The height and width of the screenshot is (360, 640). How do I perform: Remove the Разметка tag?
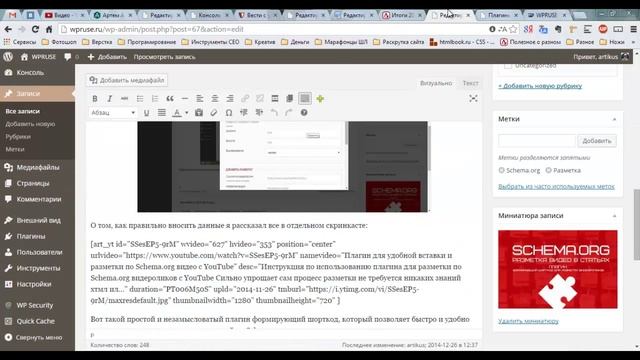[548, 170]
